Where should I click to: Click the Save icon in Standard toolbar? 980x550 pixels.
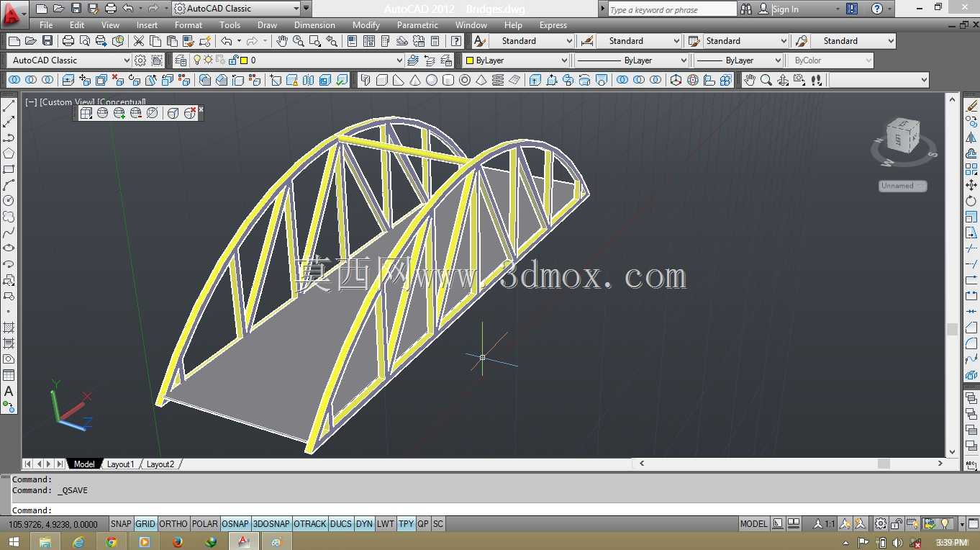47,41
